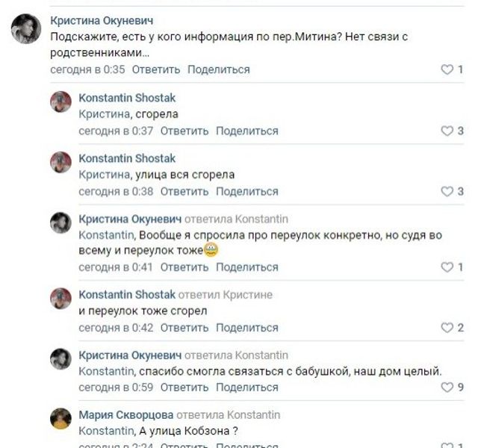478x448 pixels.
Task: Like the comment "улица вся сгорела"
Action: point(447,192)
